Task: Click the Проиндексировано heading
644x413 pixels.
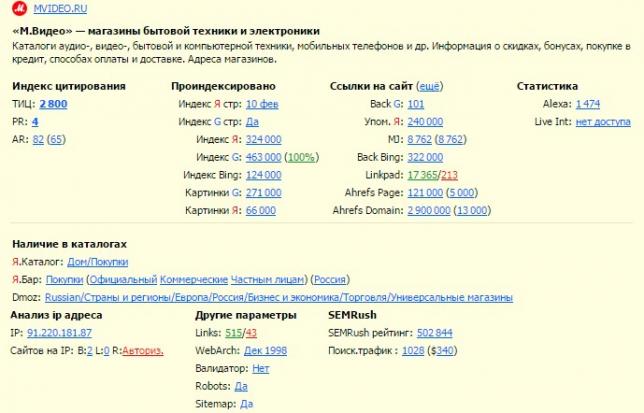Action: pos(223,86)
